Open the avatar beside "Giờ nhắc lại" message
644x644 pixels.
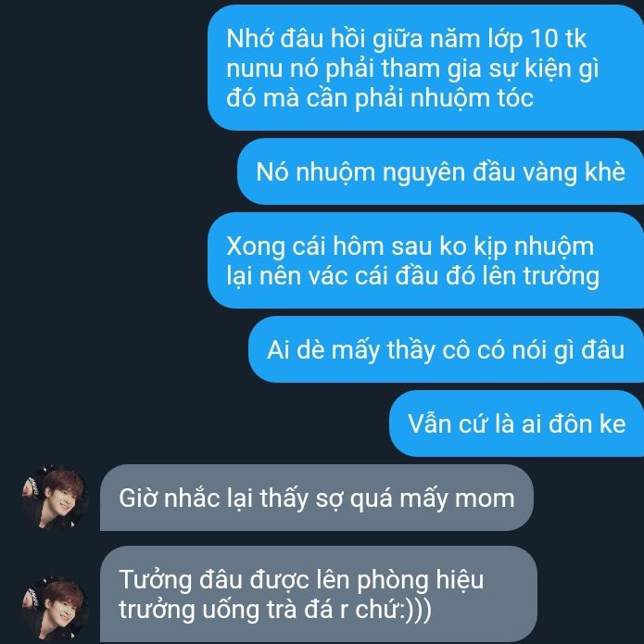55,498
